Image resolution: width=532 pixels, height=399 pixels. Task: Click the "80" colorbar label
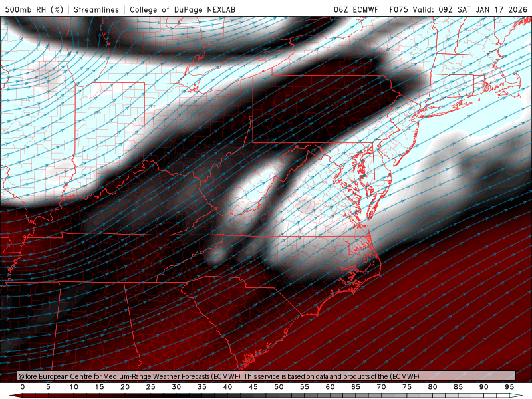[433, 387]
